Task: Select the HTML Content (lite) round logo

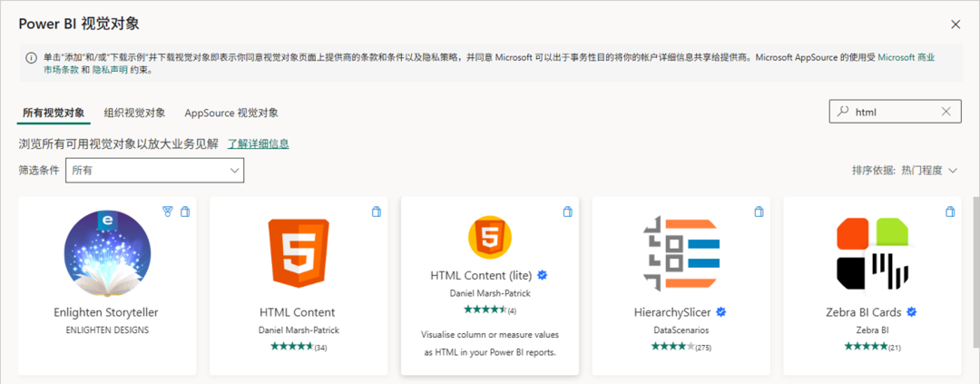Action: point(490,236)
